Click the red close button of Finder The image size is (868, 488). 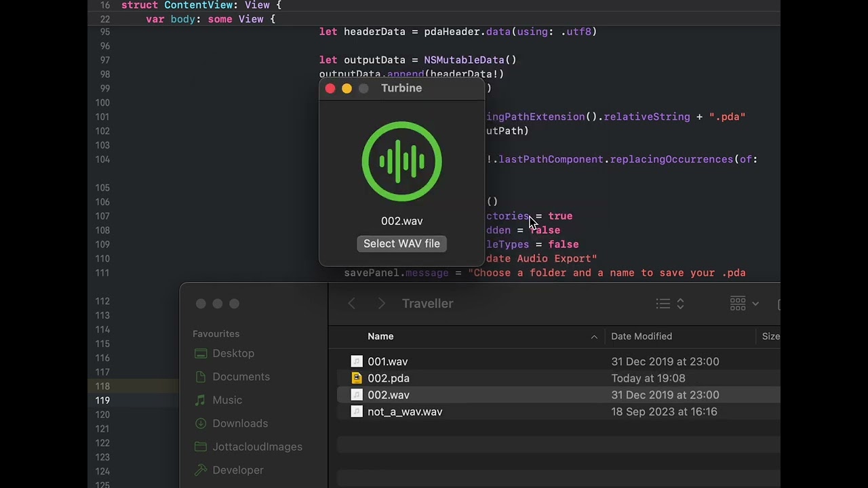tap(201, 304)
